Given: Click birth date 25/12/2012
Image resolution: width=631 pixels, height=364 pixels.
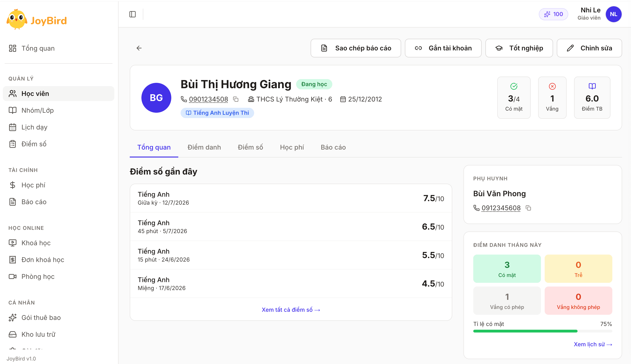Looking at the screenshot, I should coord(365,99).
